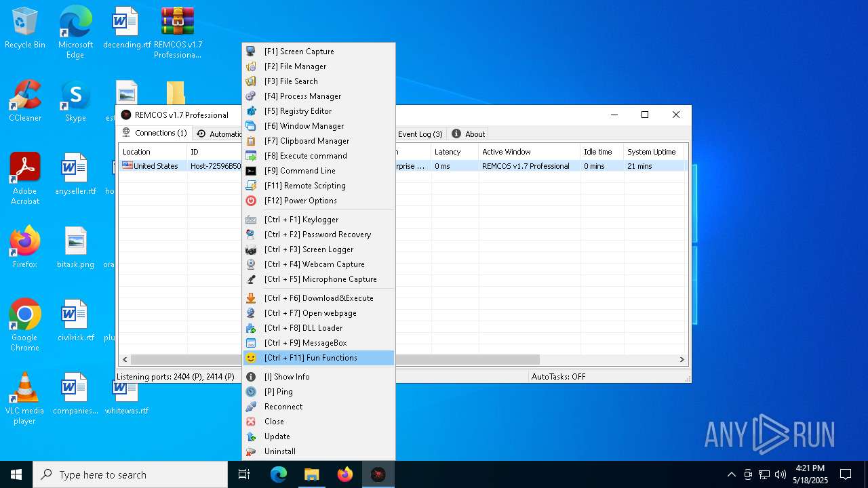The width and height of the screenshot is (868, 488).
Task: Select the United States connection row
Action: pos(403,166)
